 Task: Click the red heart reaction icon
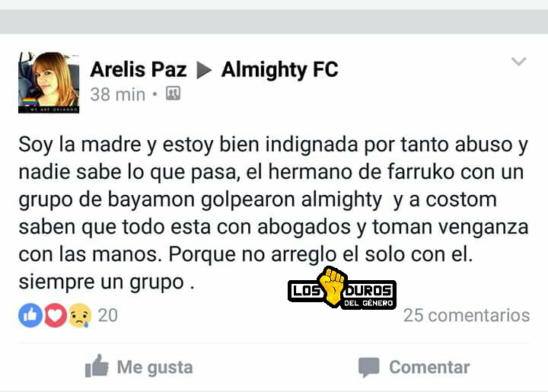(x=55, y=315)
